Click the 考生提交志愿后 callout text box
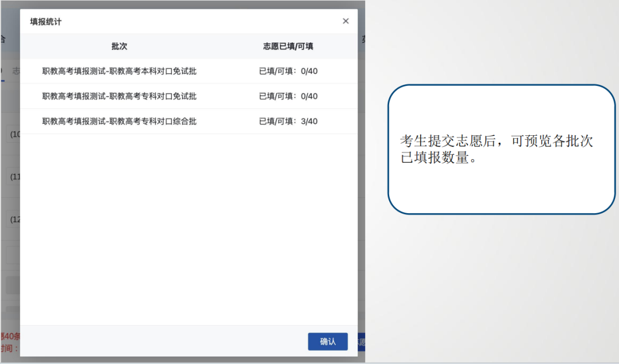The height and width of the screenshot is (364, 619). click(501, 150)
